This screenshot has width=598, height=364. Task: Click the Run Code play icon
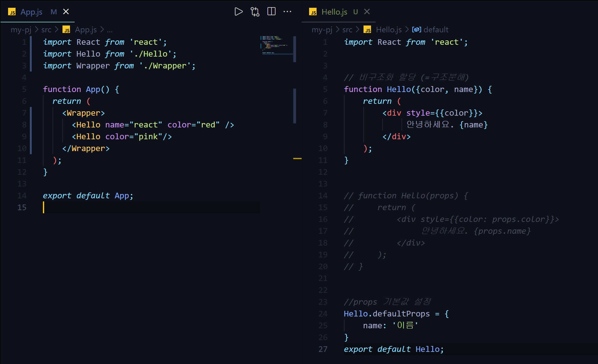(239, 12)
